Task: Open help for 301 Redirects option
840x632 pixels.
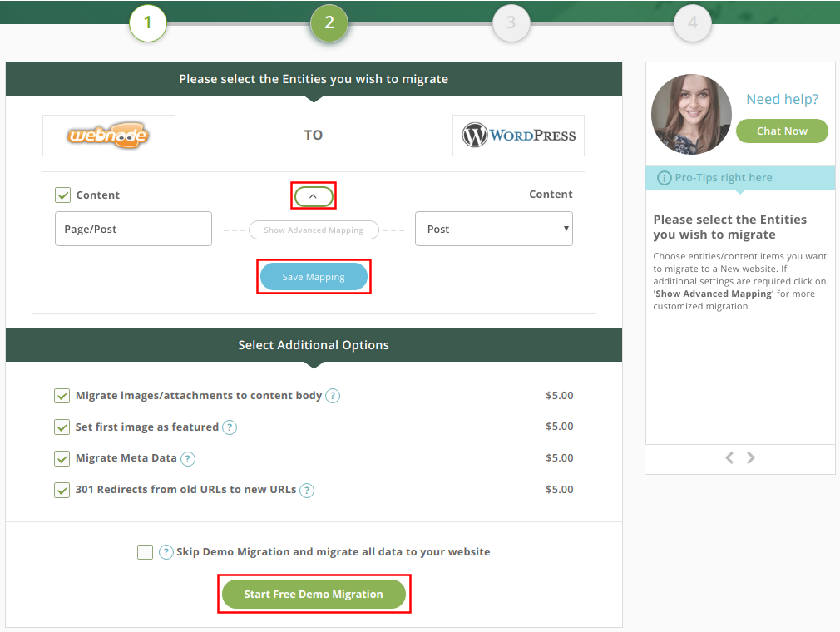Action: click(x=306, y=490)
